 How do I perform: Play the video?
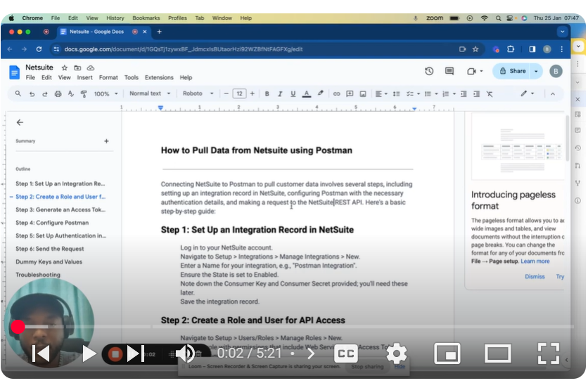click(89, 353)
